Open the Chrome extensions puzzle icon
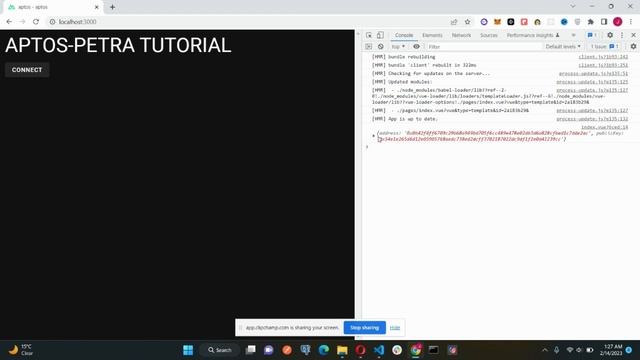This screenshot has width=640, height=360. 591,22
